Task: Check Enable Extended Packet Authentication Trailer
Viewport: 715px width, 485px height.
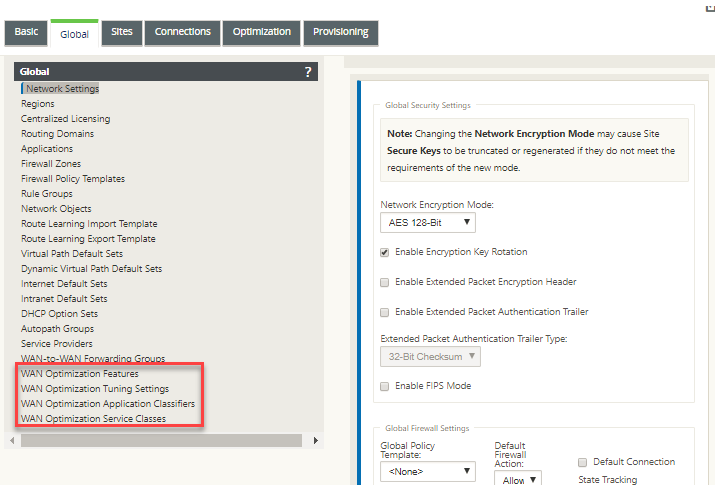Action: [384, 312]
